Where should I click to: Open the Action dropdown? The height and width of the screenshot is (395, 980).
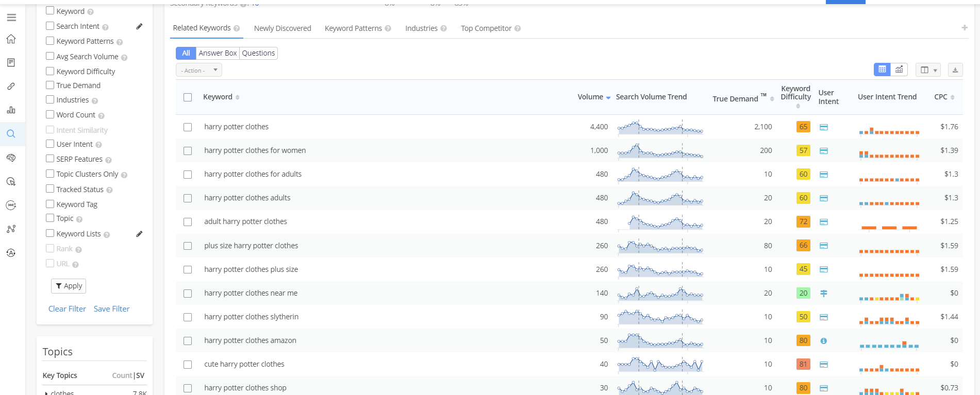[x=199, y=70]
